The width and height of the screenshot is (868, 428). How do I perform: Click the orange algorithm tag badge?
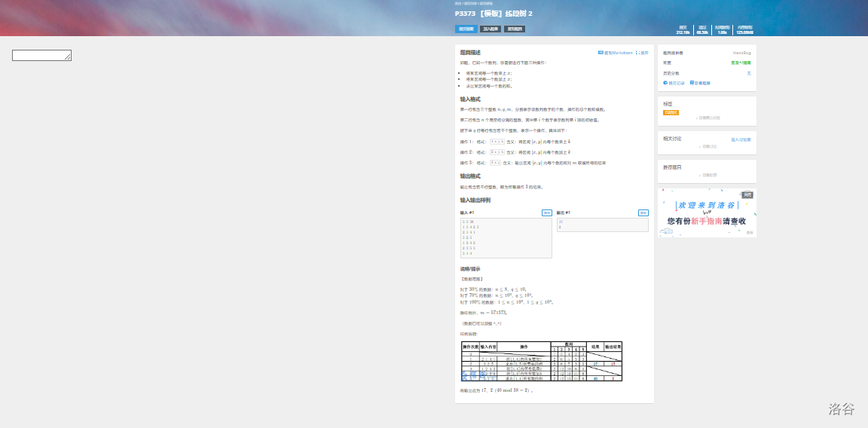(x=671, y=112)
